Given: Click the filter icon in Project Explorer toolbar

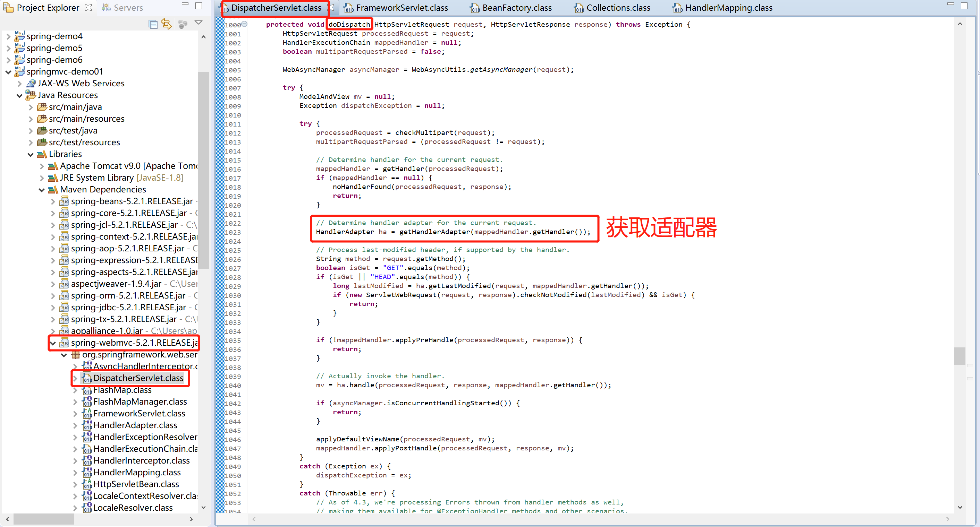Looking at the screenshot, I should [183, 24].
